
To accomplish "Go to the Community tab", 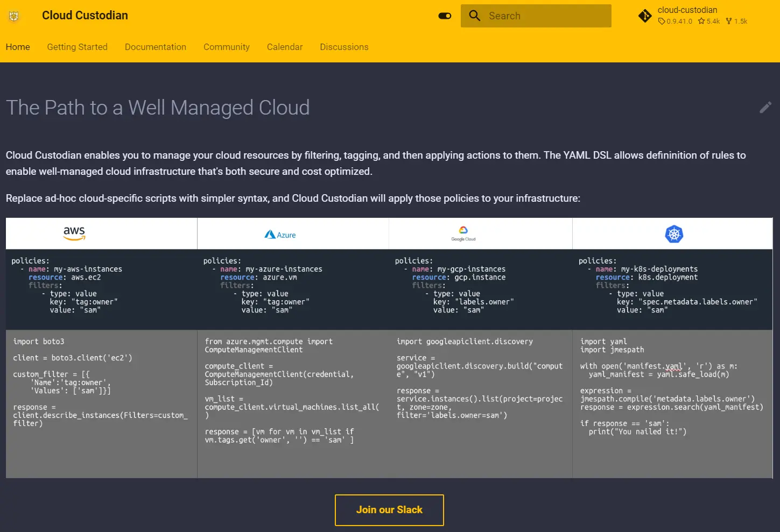I will pyautogui.click(x=227, y=47).
